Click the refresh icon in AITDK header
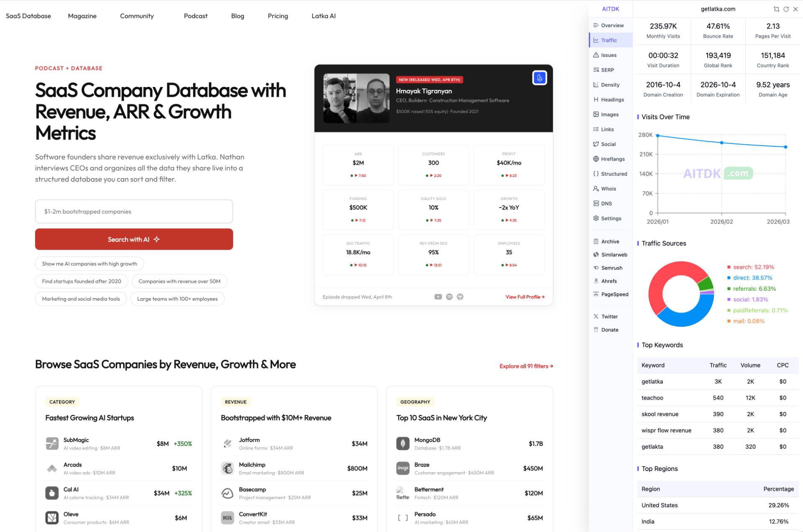Viewport: 803px width, 532px height. pyautogui.click(x=786, y=9)
